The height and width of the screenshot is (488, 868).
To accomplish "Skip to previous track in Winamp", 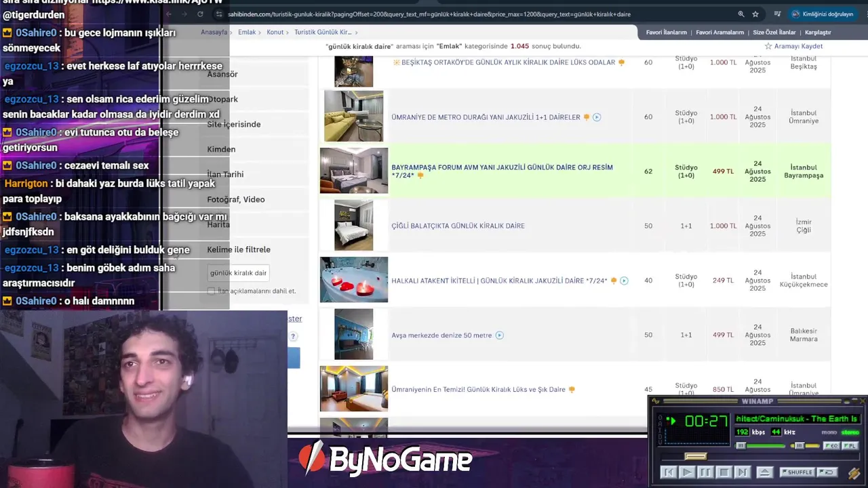I will click(669, 472).
